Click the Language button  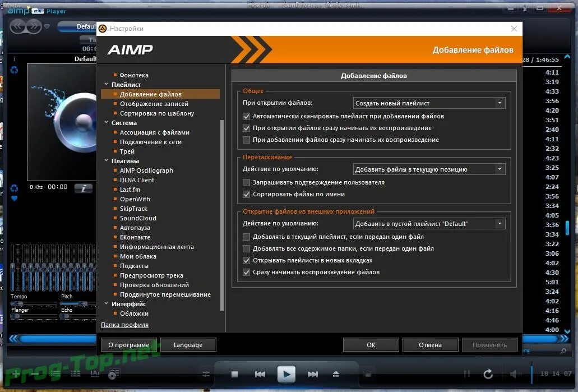tap(188, 345)
